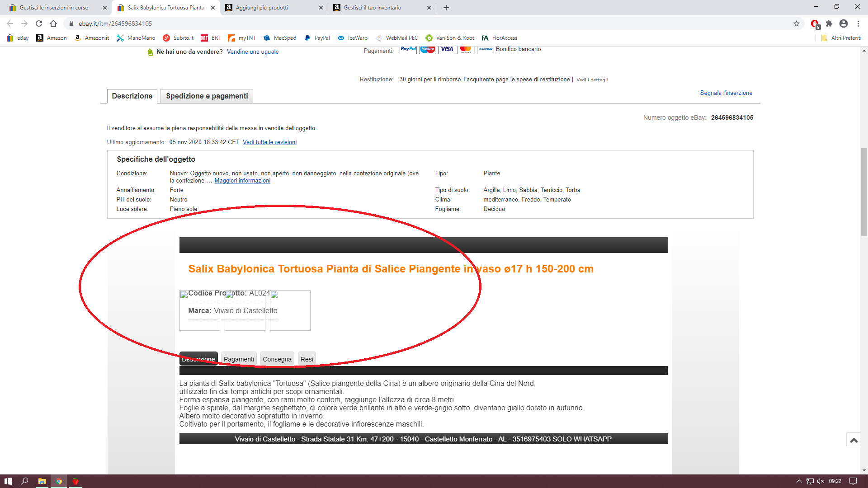Viewport: 868px width, 488px height.
Task: Click Vedi i dettagli for returns
Action: coord(592,80)
